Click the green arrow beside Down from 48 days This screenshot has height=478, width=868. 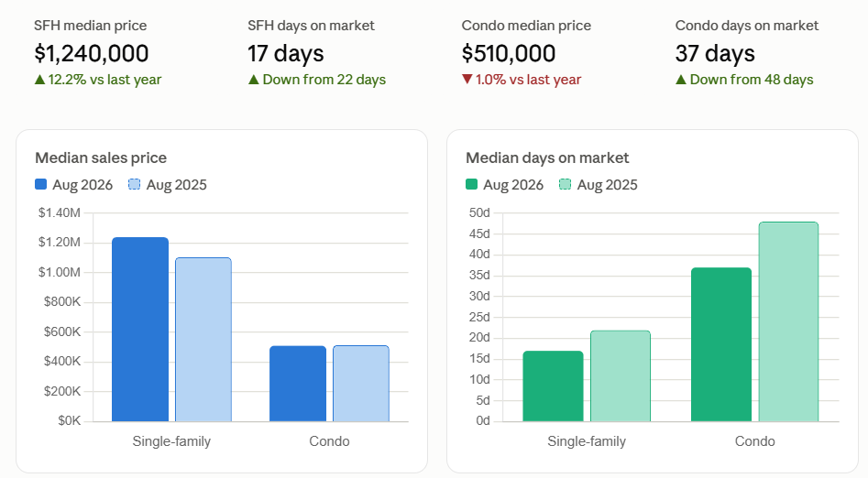(x=681, y=80)
